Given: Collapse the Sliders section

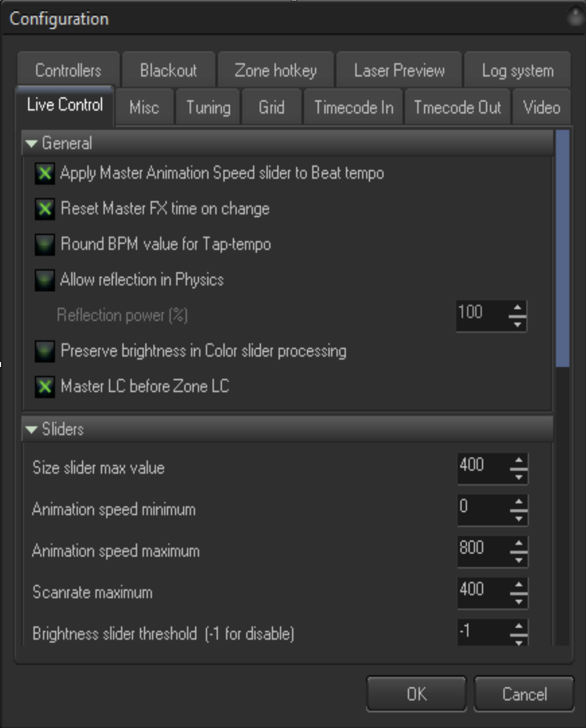Looking at the screenshot, I should tap(31, 429).
